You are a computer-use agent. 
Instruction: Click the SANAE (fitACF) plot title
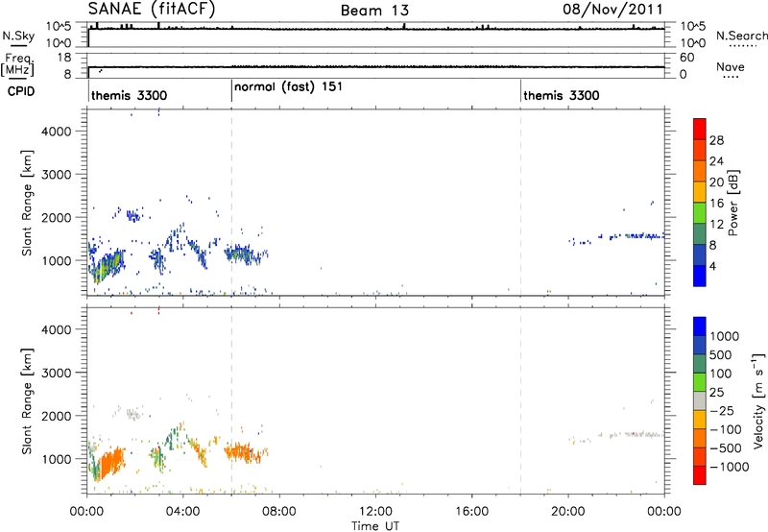(152, 9)
